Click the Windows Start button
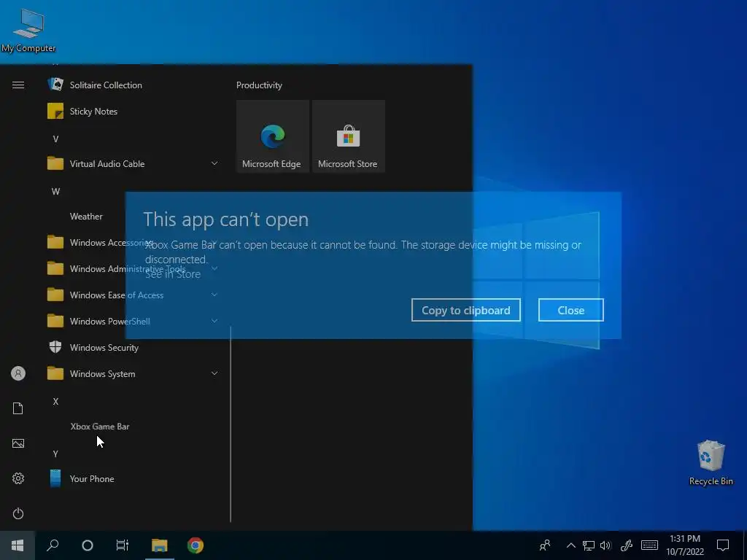 (18, 545)
